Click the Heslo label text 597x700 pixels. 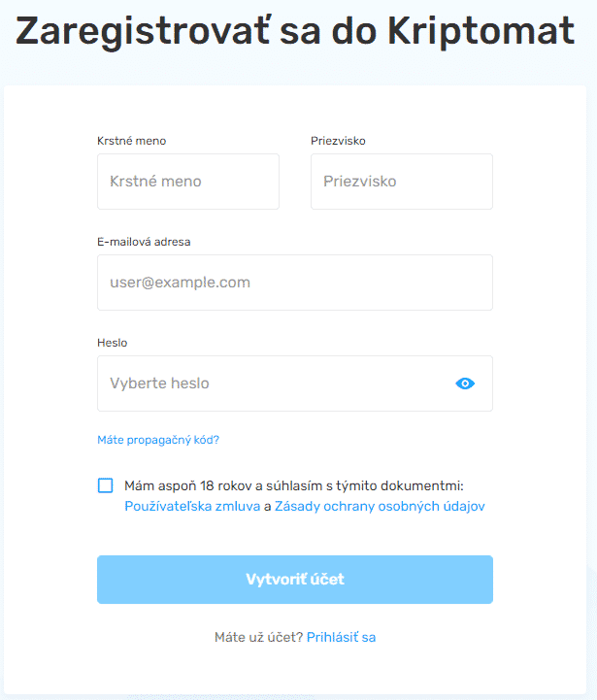coord(112,343)
